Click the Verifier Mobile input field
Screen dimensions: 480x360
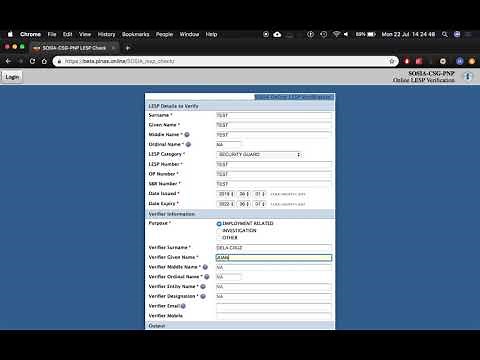(x=274, y=316)
